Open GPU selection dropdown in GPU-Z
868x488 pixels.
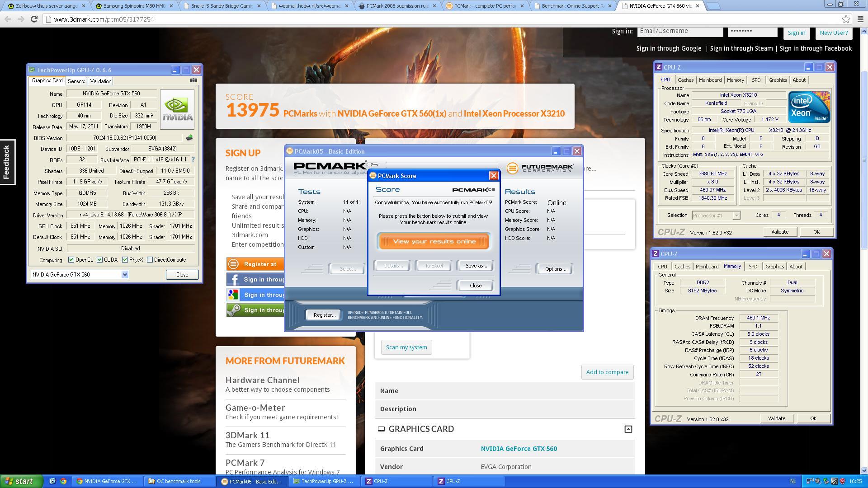[x=125, y=275]
